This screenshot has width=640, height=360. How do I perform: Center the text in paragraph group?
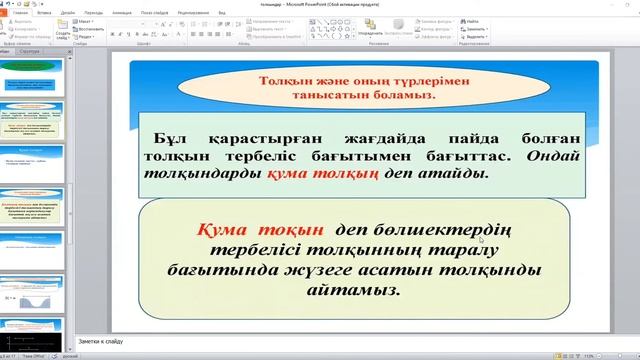click(202, 35)
